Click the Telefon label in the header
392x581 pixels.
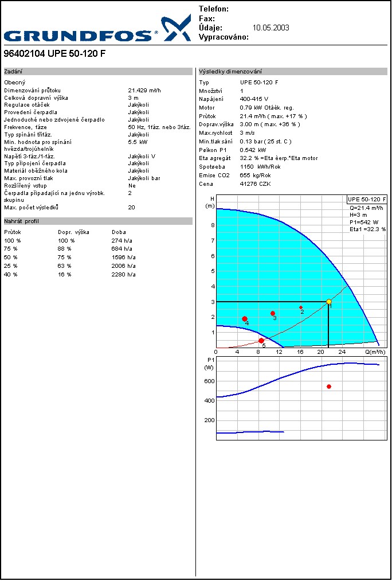tap(214, 9)
